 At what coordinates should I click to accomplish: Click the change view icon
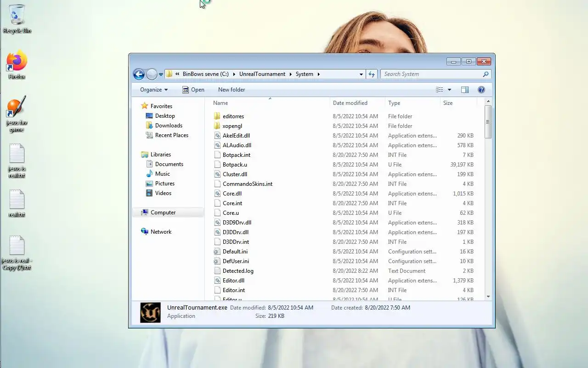[x=440, y=90]
